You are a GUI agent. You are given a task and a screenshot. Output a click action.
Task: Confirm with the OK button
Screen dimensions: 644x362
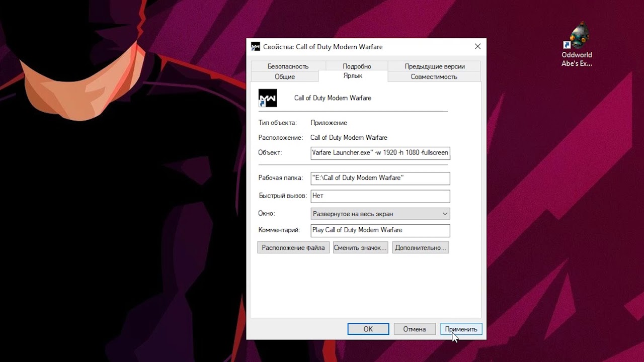(368, 329)
